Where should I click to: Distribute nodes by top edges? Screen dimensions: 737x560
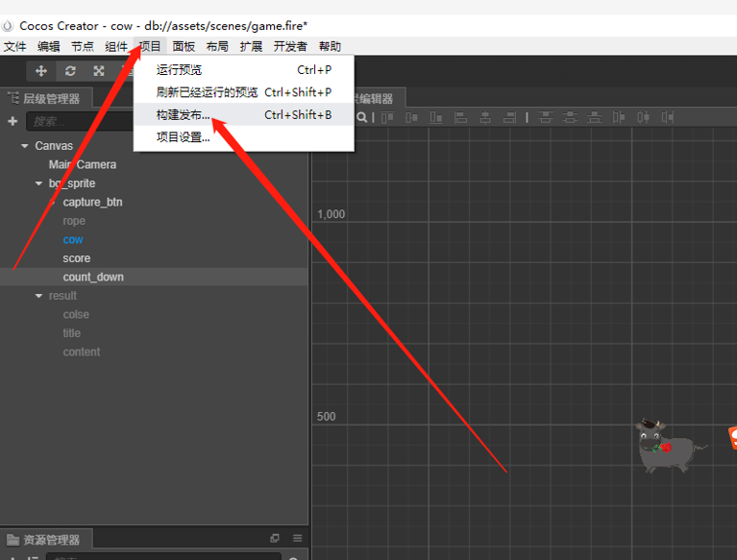pos(545,117)
